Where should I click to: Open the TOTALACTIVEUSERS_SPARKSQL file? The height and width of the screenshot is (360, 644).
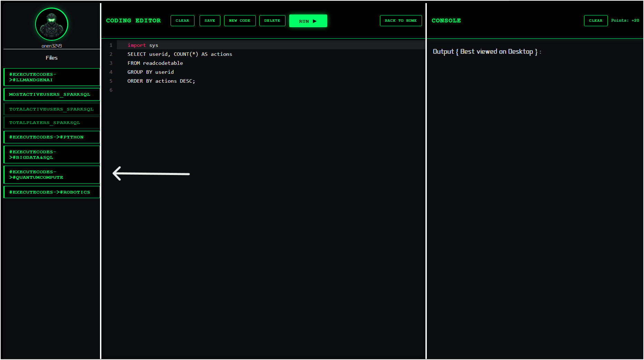(52, 109)
